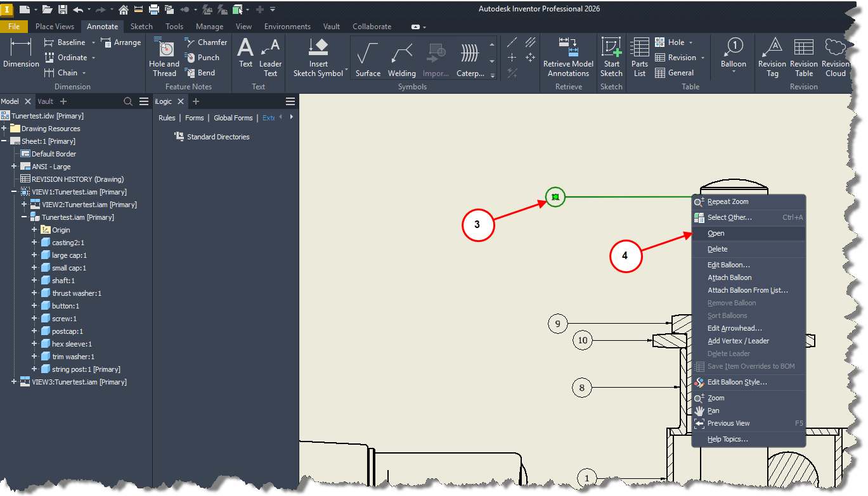Choose Delete in the context menu
The height and width of the screenshot is (496, 868).
[749, 249]
